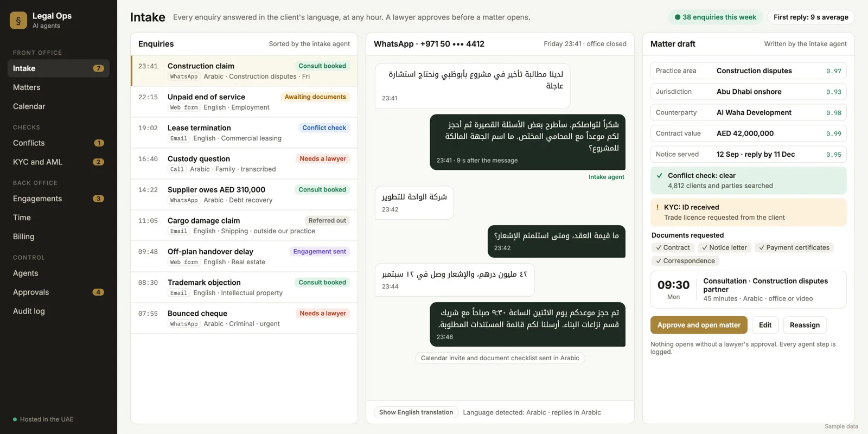This screenshot has width=868, height=434.
Task: Toggle the Notice letter document chip
Action: [724, 248]
